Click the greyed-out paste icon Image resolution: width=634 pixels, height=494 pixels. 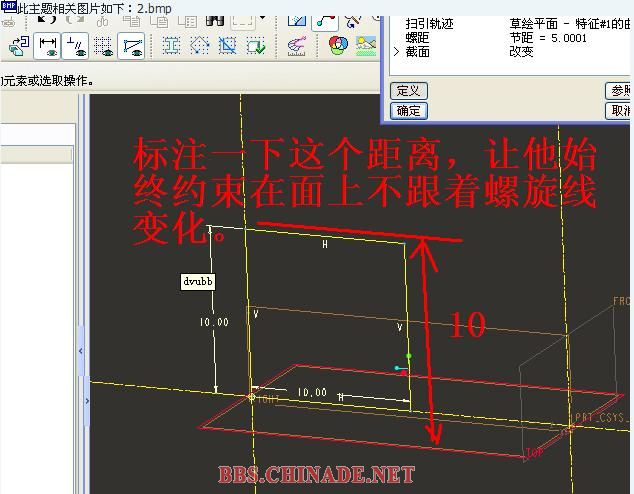pos(159,21)
